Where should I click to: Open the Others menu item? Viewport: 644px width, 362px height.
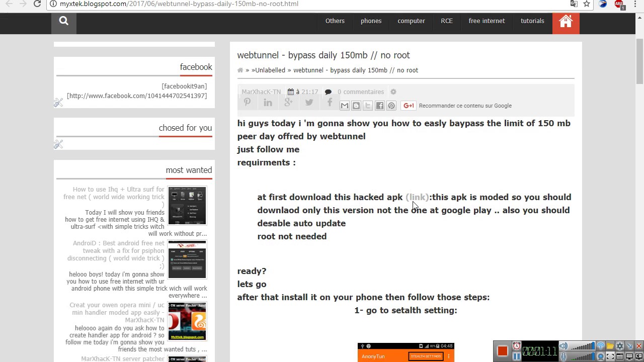click(335, 21)
